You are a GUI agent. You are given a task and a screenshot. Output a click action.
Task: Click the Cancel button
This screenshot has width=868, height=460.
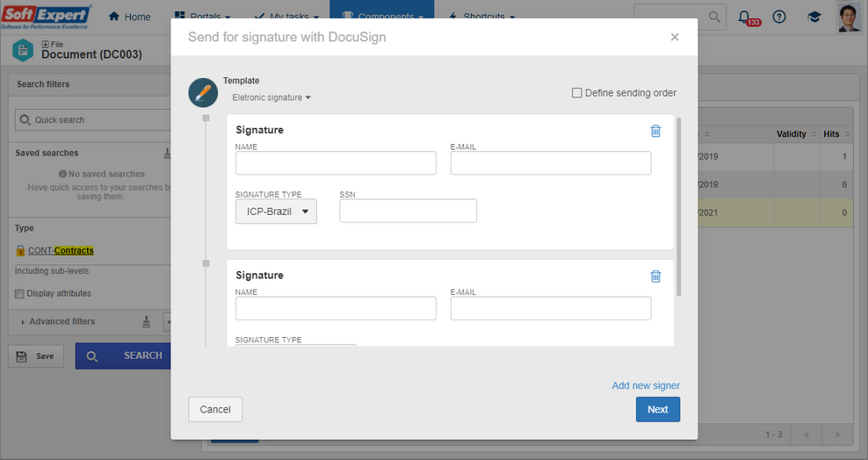[x=215, y=410]
